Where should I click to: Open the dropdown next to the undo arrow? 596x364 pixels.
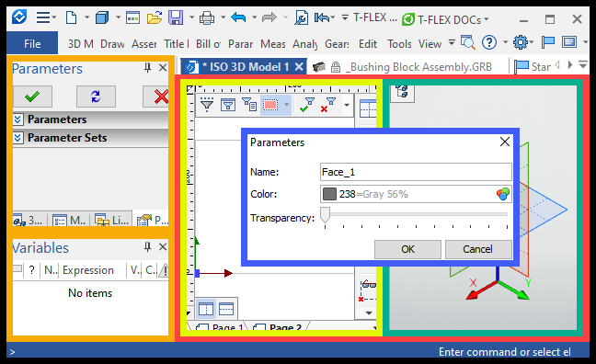click(x=254, y=17)
